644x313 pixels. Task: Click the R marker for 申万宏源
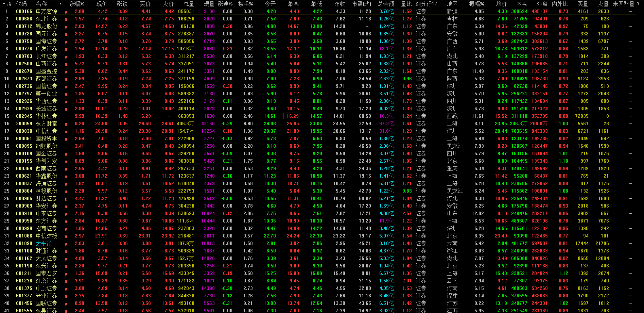click(x=66, y=12)
